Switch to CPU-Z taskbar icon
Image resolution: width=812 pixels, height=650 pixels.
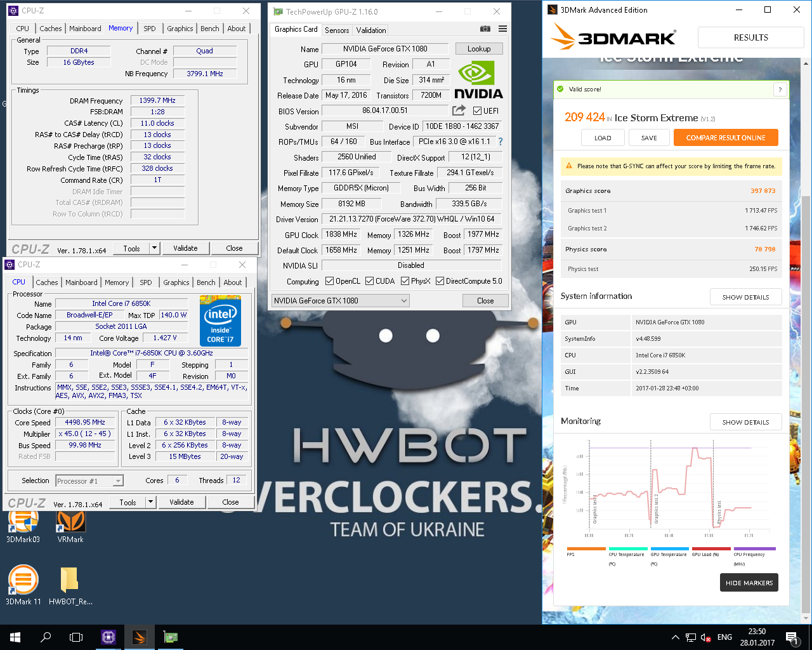click(x=108, y=637)
